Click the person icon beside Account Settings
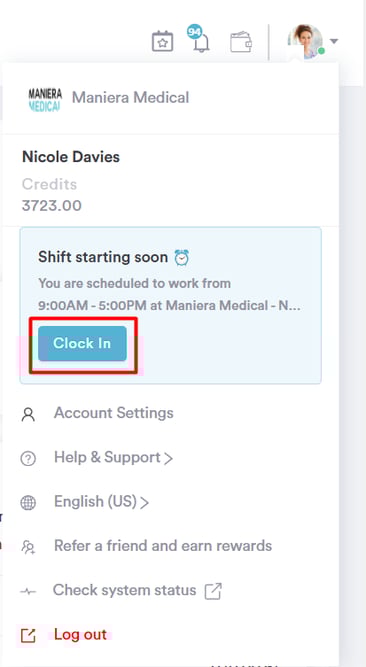Viewport: 366px width, 667px height. click(28, 414)
